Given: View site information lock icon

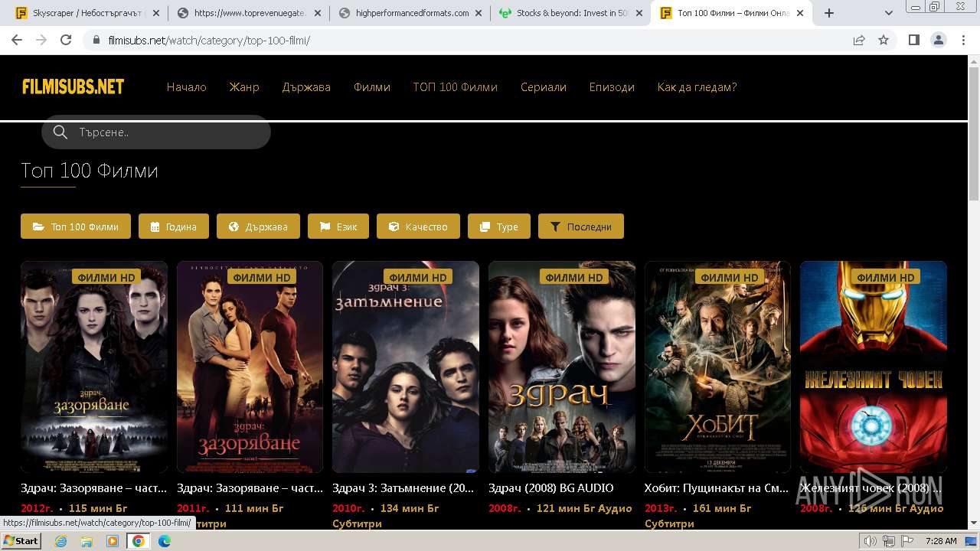Looking at the screenshot, I should point(96,41).
